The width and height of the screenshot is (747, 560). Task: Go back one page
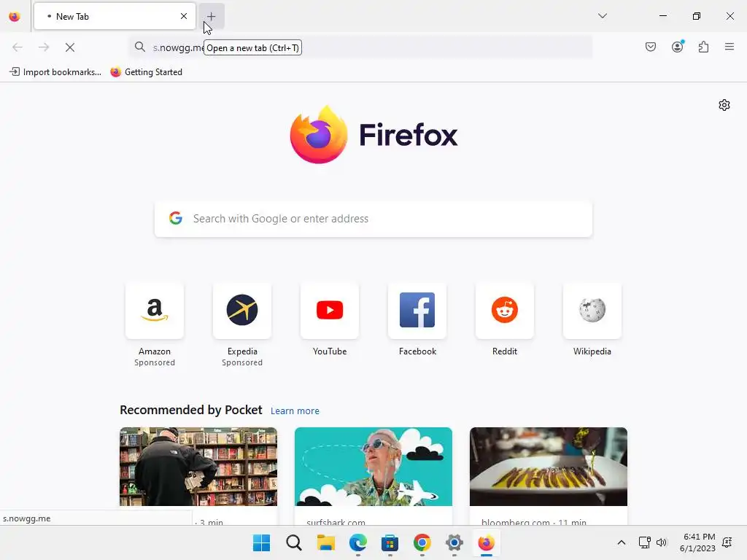[x=18, y=47]
